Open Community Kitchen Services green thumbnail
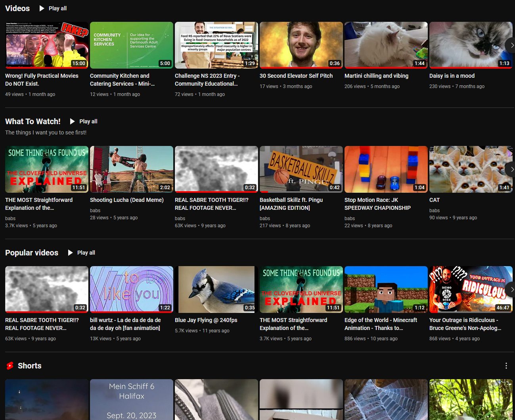Viewport: 515px width, 420px height. 132,45
